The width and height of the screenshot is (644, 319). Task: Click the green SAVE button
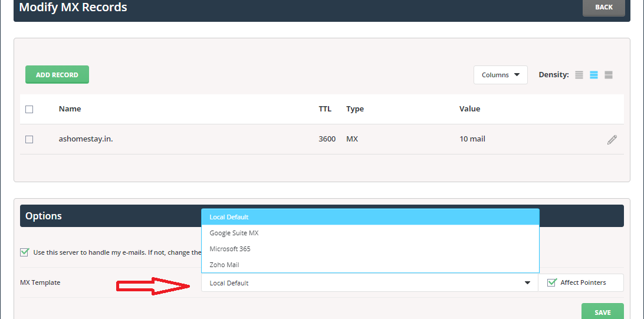(x=603, y=312)
